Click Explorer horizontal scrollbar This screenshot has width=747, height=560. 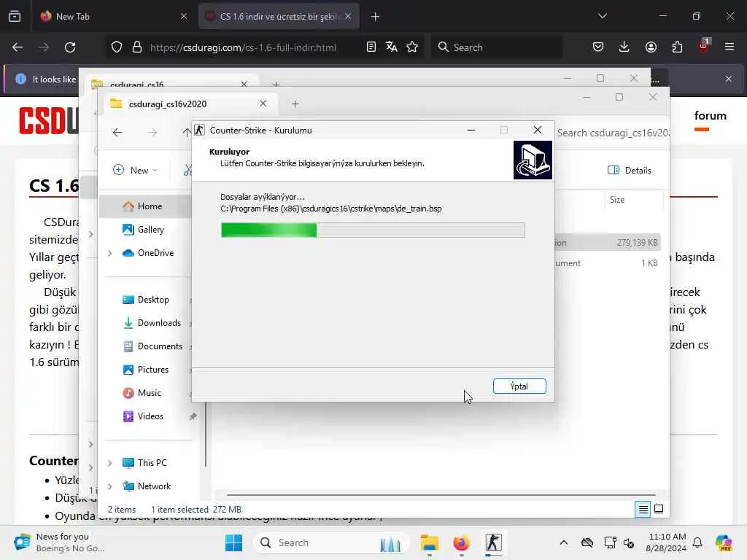click(x=441, y=495)
